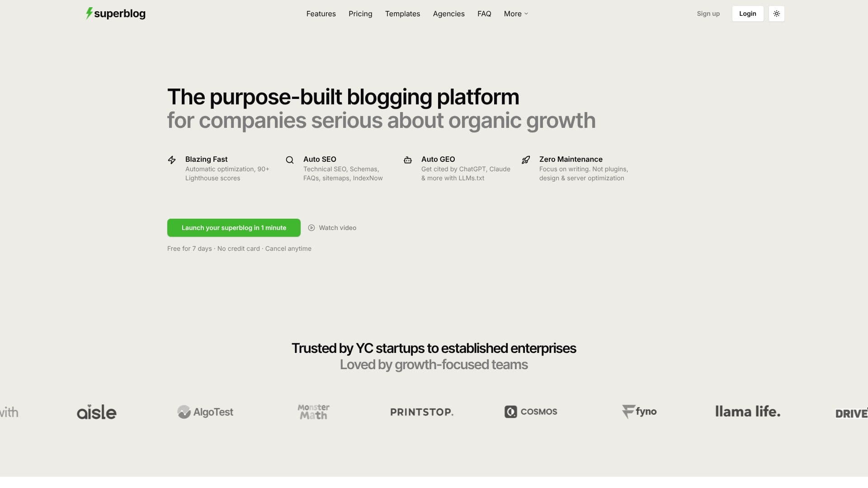Open the Templates nav link
Screen dimensions: 868x488
[402, 14]
